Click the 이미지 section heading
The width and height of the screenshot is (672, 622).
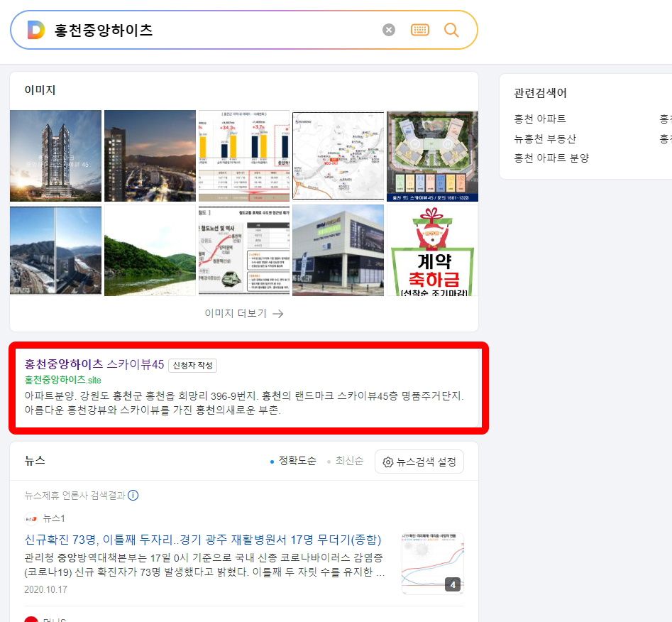coord(40,90)
